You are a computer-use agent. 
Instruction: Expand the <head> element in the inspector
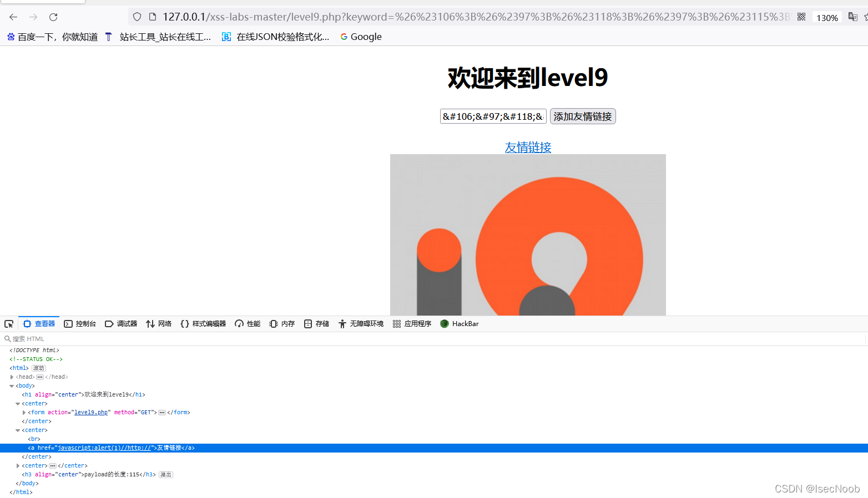12,377
